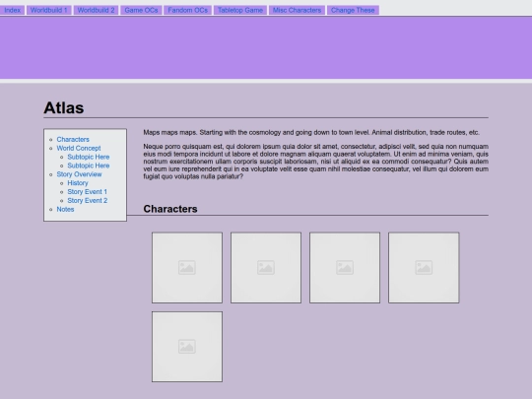The width and height of the screenshot is (532, 399).
Task: Select the Change These tab
Action: [353, 10]
